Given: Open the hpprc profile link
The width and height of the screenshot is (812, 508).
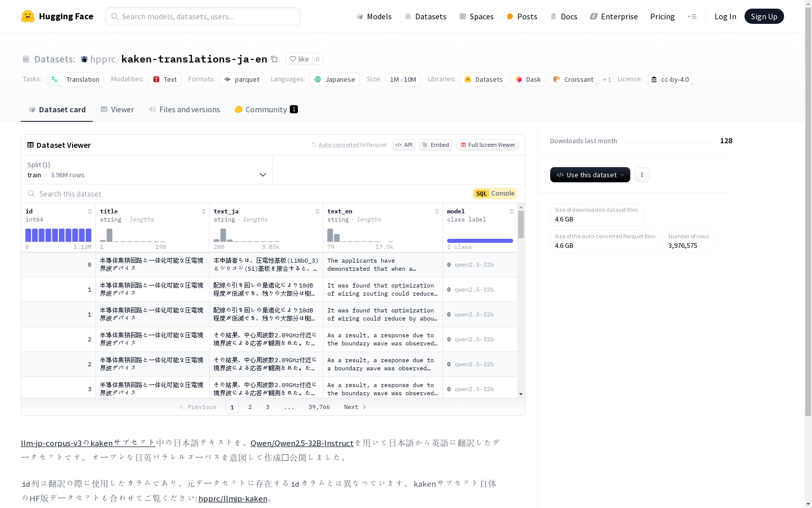Looking at the screenshot, I should click(103, 59).
